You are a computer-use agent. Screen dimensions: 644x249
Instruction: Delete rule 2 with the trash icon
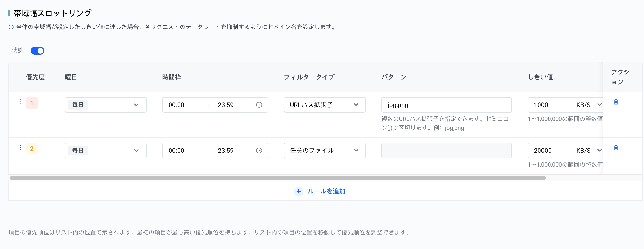click(x=616, y=147)
